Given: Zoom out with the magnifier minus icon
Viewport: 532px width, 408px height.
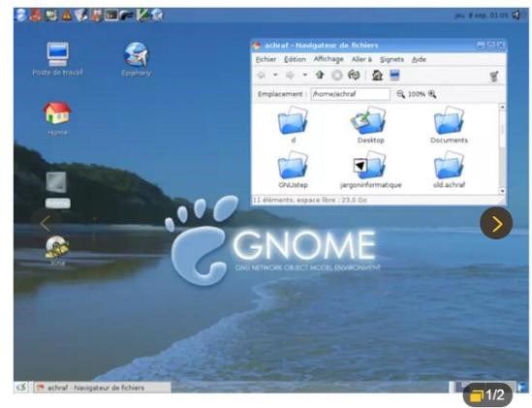Looking at the screenshot, I should point(401,94).
